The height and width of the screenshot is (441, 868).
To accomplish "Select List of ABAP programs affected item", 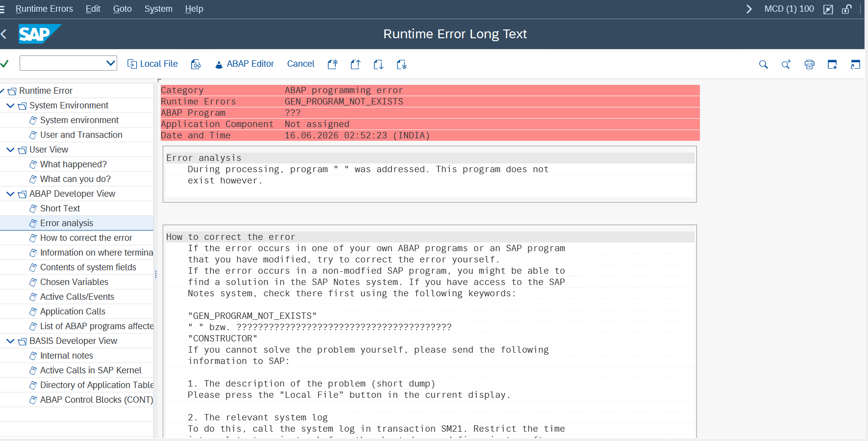I will point(97,326).
